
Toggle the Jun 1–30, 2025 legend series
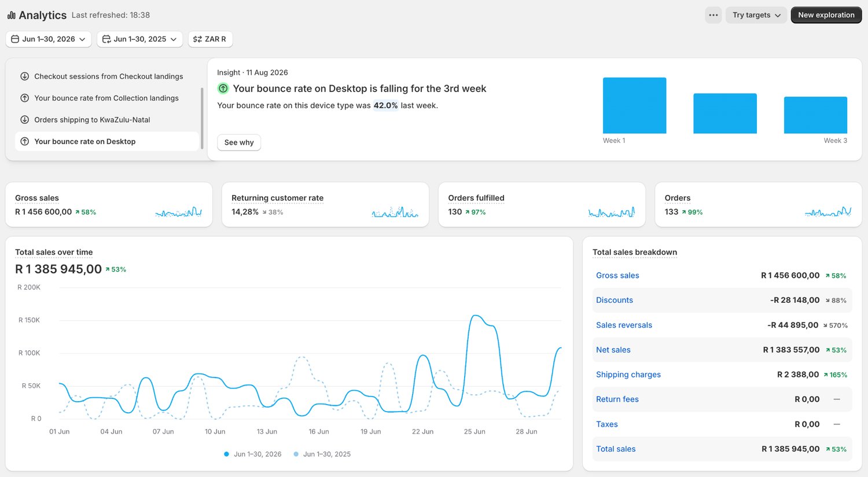coord(322,454)
